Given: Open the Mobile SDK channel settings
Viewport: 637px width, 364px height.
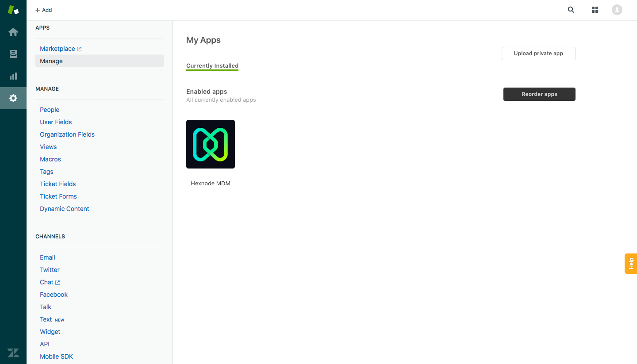Looking at the screenshot, I should pos(56,356).
